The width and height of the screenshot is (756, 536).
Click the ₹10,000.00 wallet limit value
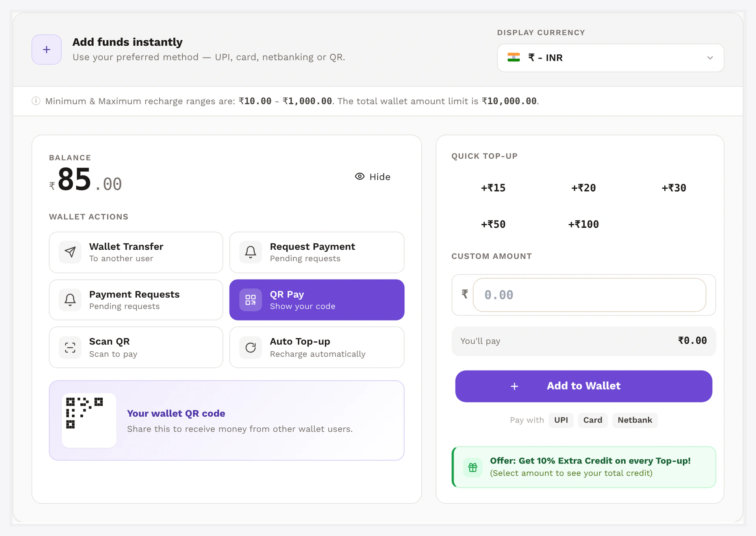[510, 101]
